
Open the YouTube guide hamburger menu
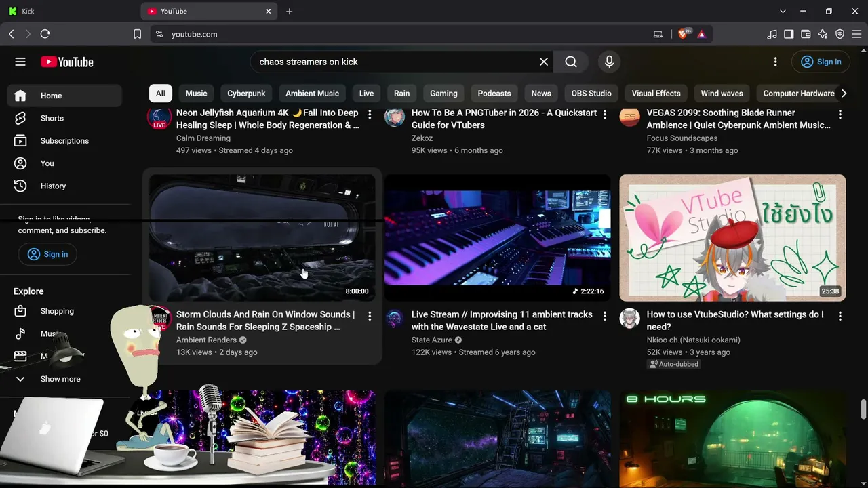pos(20,62)
